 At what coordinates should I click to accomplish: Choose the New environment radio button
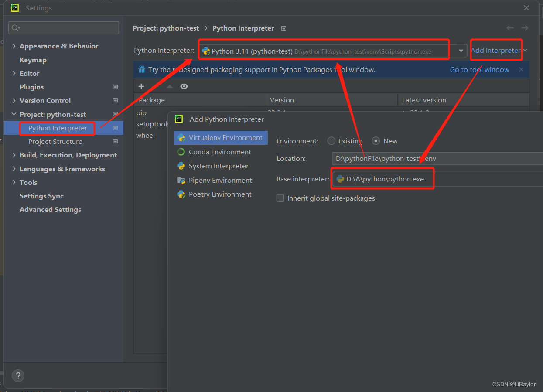pos(376,141)
